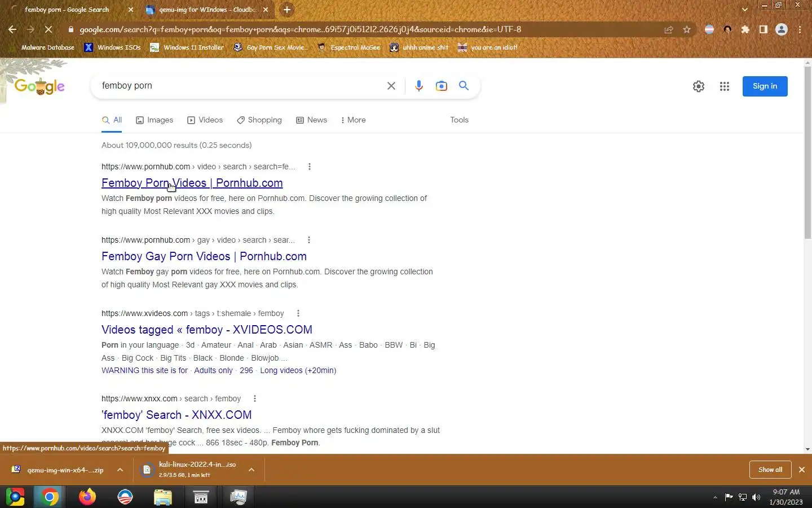Click the Google doodle logo
Screen dimensions: 812x508
(x=39, y=86)
